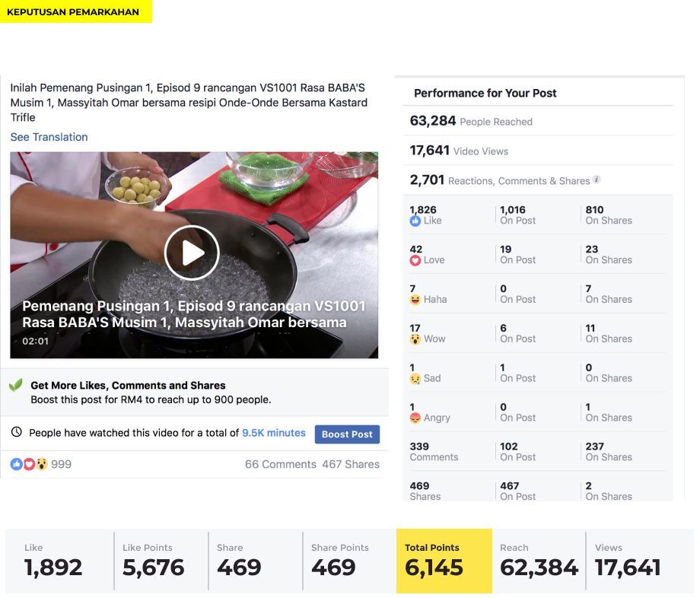Open the 467 Shares list
This screenshot has height=598, width=700.
[351, 464]
